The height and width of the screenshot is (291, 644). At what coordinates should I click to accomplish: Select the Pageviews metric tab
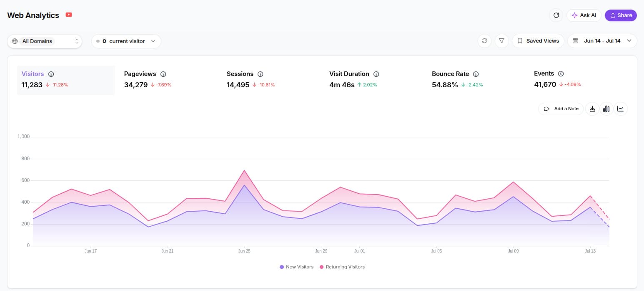168,80
